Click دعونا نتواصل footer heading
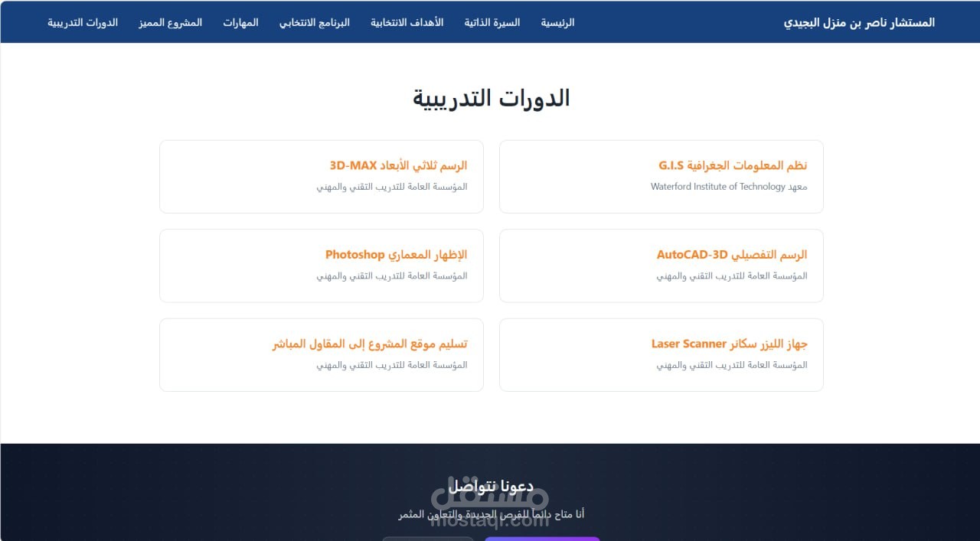Viewport: 980px width, 541px height. 491,487
